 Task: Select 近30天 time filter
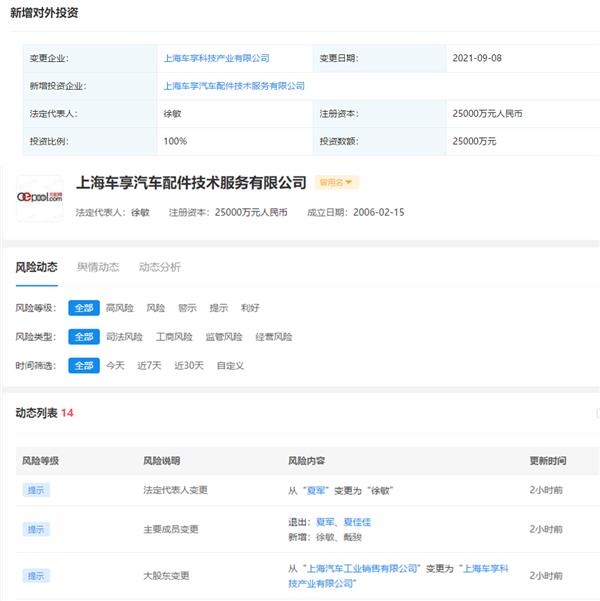[x=188, y=366]
